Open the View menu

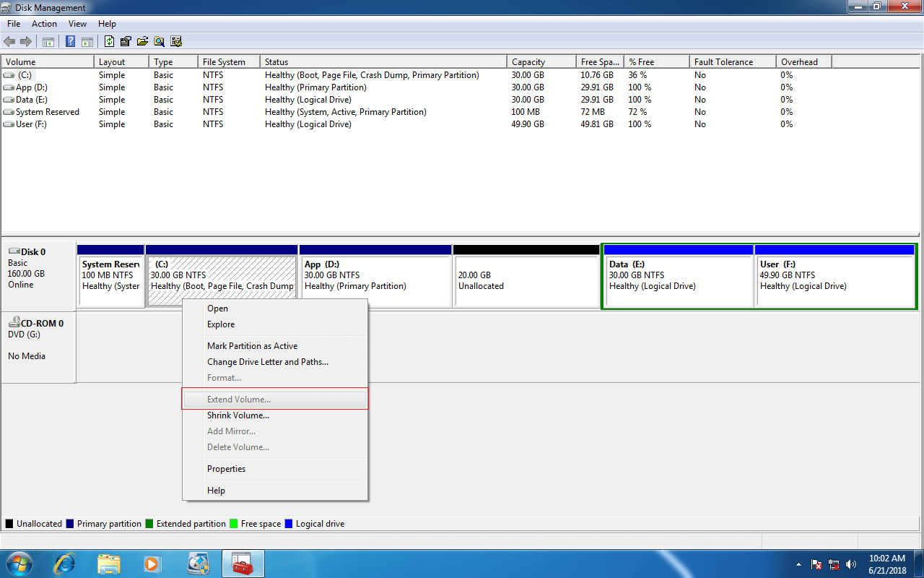click(x=77, y=23)
